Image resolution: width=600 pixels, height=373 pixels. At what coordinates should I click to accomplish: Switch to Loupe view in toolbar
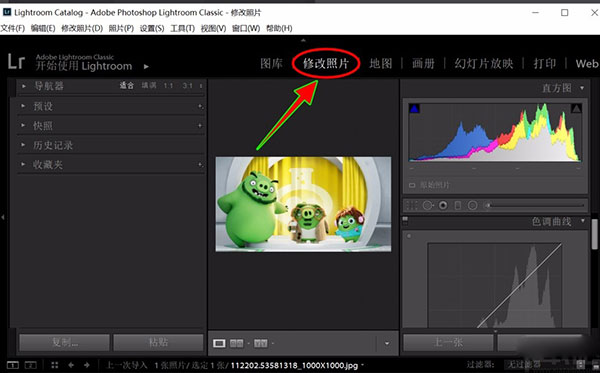[x=219, y=343]
